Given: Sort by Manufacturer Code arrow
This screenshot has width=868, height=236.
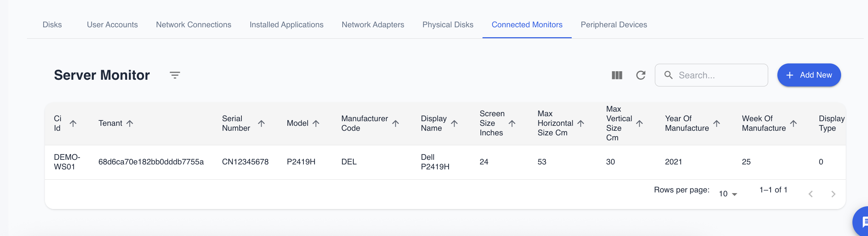Looking at the screenshot, I should click(x=395, y=123).
